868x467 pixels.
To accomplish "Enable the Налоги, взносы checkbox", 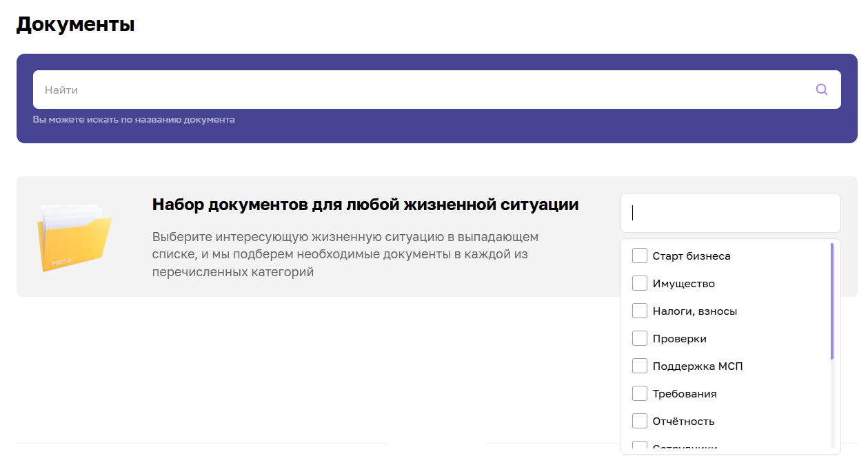I will [640, 311].
